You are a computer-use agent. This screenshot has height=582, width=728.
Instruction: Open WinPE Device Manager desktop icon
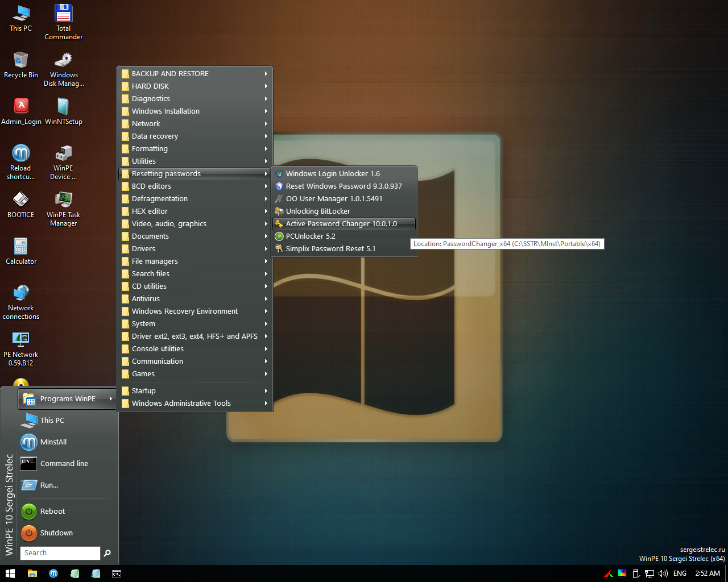point(63,163)
